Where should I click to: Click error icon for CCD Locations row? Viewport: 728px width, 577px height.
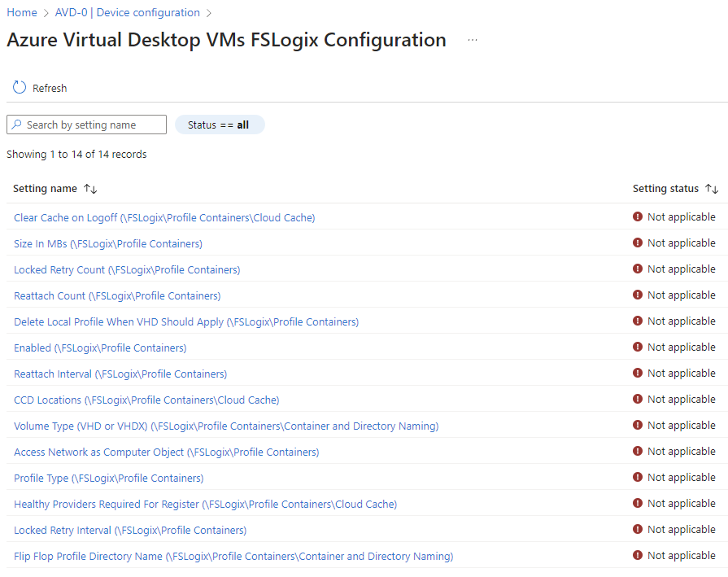(x=638, y=399)
